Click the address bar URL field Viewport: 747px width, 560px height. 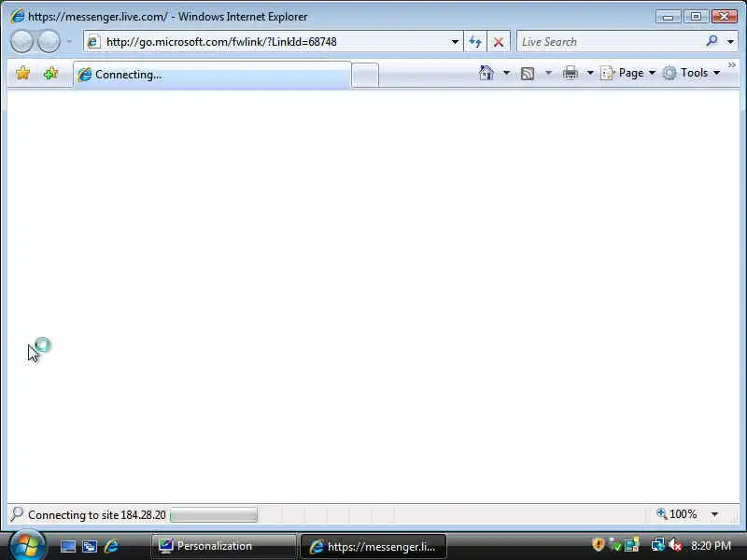click(x=273, y=42)
